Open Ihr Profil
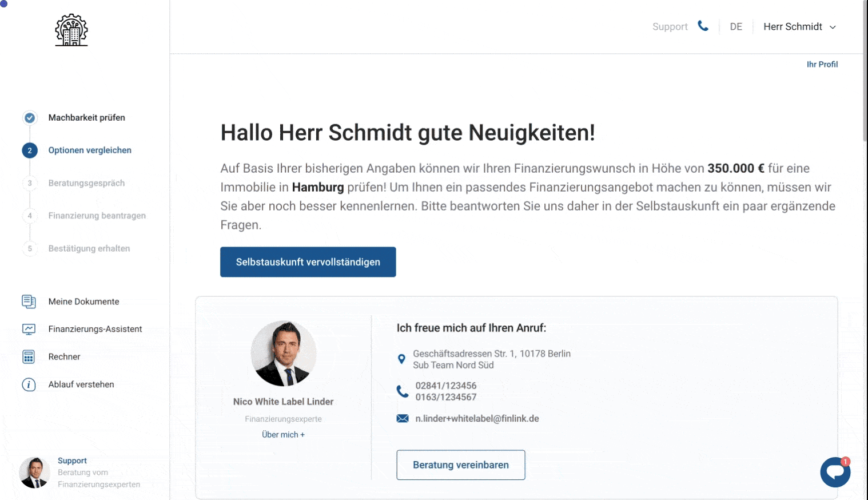 tap(822, 64)
